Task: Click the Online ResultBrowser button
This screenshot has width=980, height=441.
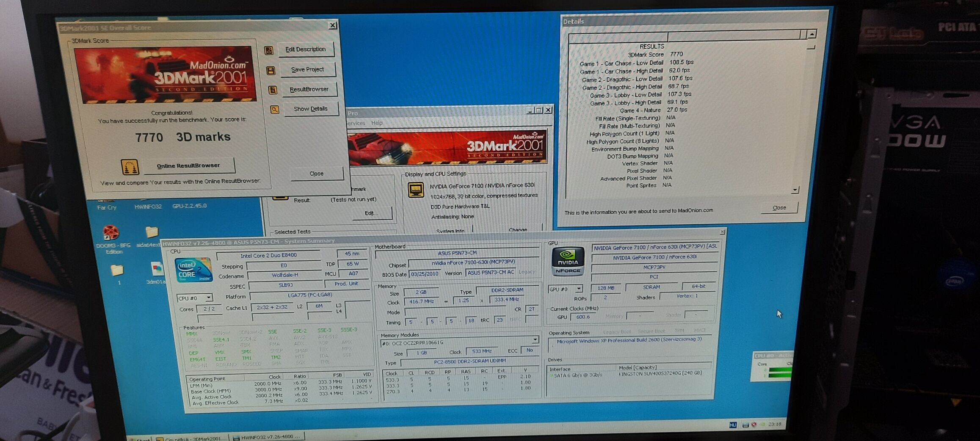Action: 189,165
